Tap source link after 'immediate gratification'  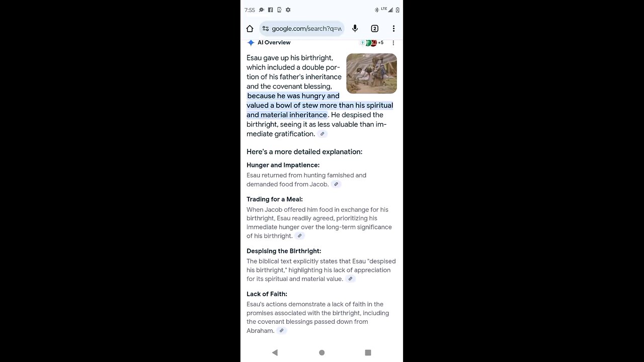(x=323, y=134)
